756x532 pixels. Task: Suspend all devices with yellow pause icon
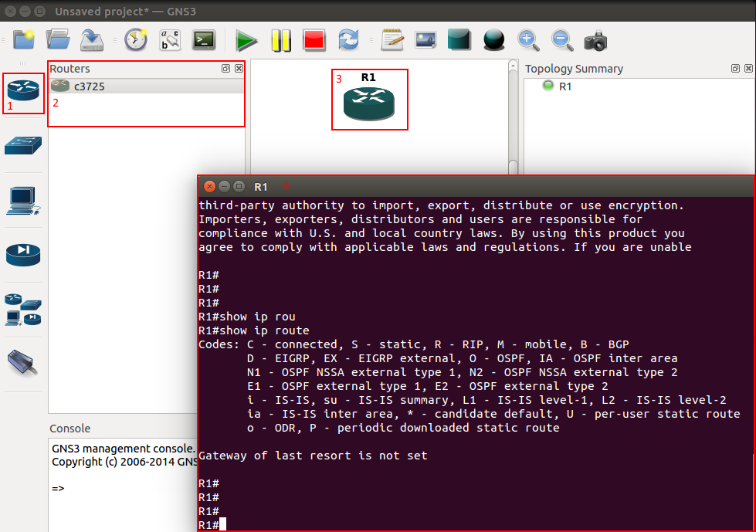tap(281, 40)
